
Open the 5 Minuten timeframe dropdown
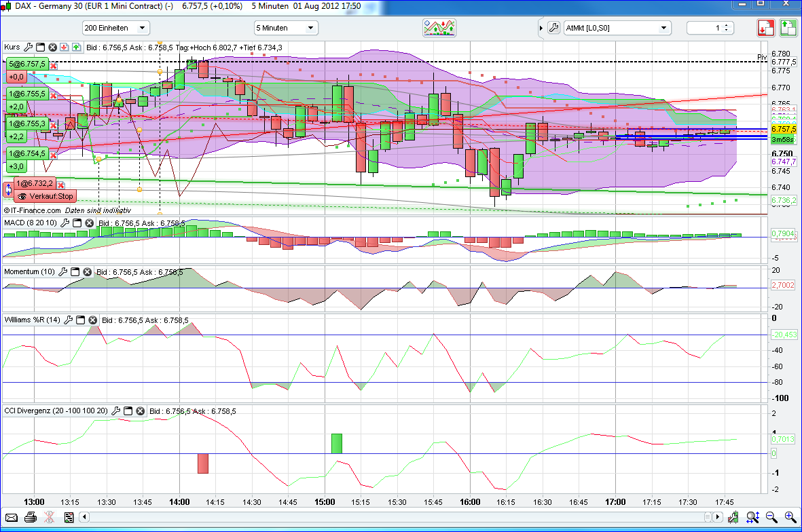click(286, 28)
